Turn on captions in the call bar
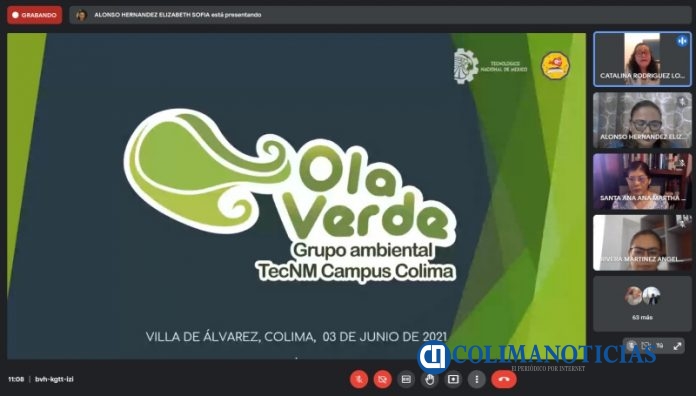696x396 pixels. (406, 379)
